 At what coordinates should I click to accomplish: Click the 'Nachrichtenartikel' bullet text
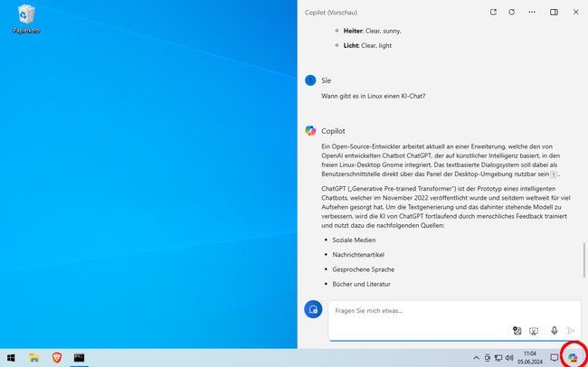(x=358, y=255)
